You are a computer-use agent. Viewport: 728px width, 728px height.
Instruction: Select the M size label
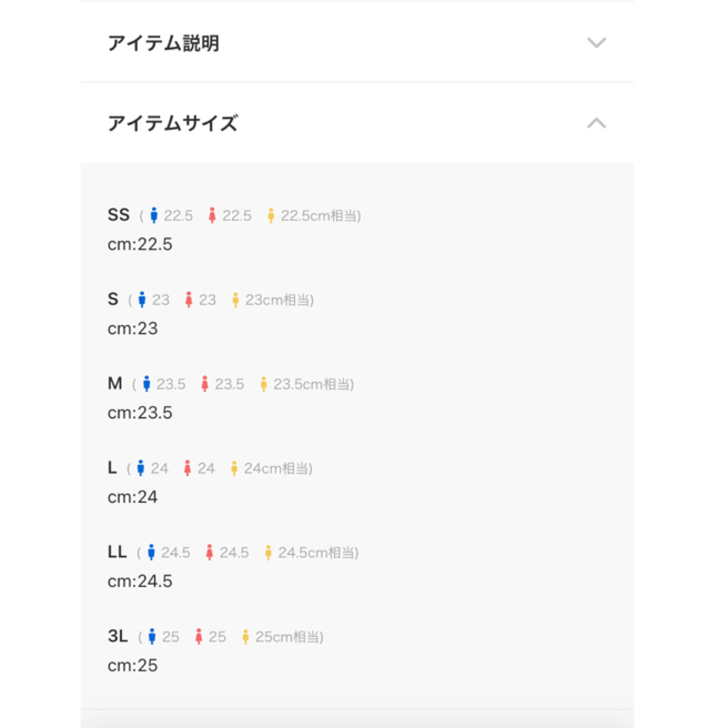pos(115,384)
